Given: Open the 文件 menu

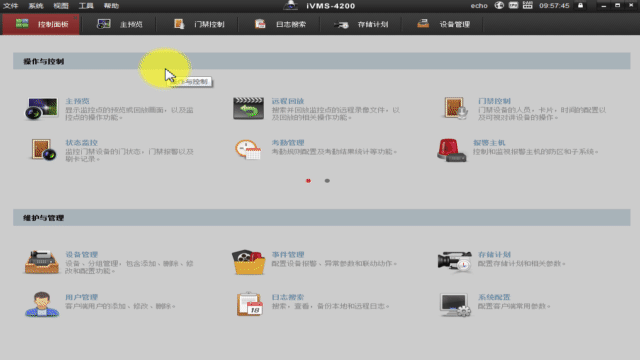Looking at the screenshot, I should pyautogui.click(x=11, y=6).
